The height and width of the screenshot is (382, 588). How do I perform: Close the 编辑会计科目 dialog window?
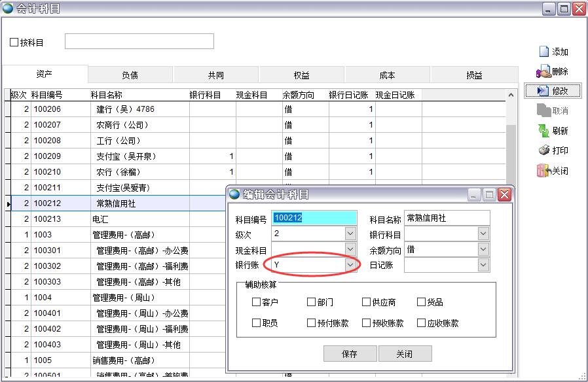click(504, 195)
